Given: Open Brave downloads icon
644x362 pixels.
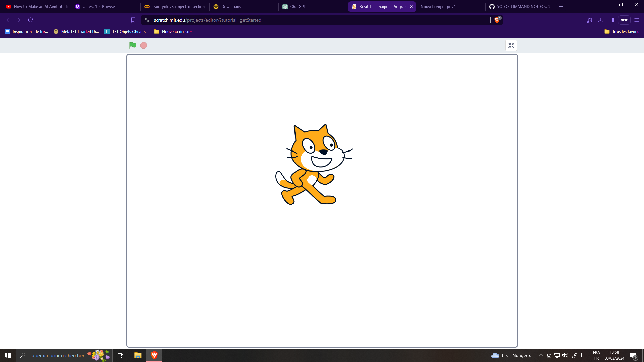Looking at the screenshot, I should click(600, 20).
